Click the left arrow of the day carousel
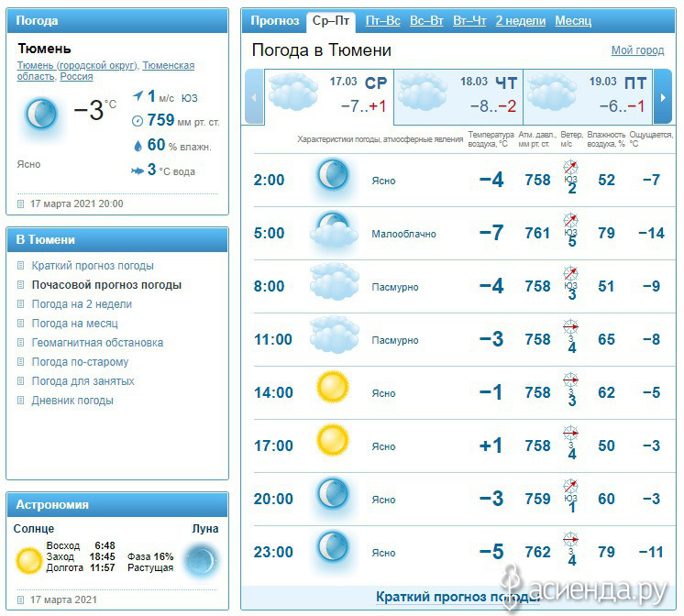The width and height of the screenshot is (684, 616). [254, 97]
